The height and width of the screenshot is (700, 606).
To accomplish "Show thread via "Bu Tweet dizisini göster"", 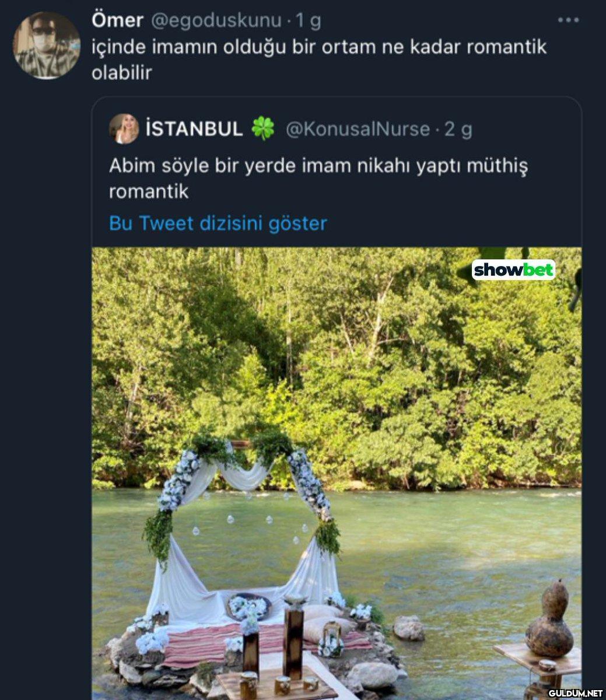I will coord(218,223).
